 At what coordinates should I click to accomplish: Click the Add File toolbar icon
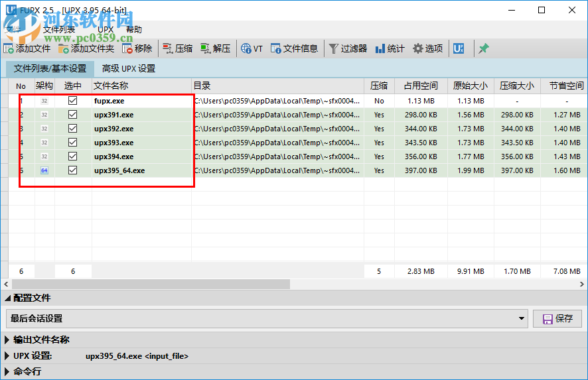coord(8,48)
